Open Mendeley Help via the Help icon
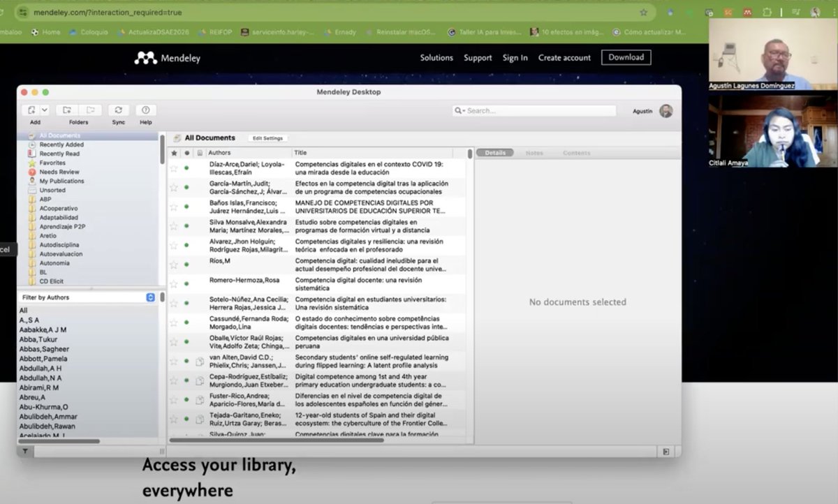 pyautogui.click(x=145, y=110)
